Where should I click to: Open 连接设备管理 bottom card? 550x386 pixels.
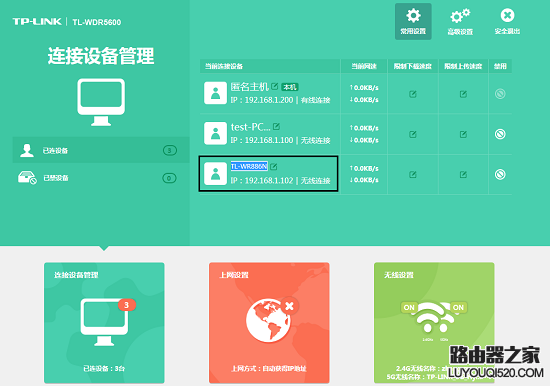coord(104,323)
